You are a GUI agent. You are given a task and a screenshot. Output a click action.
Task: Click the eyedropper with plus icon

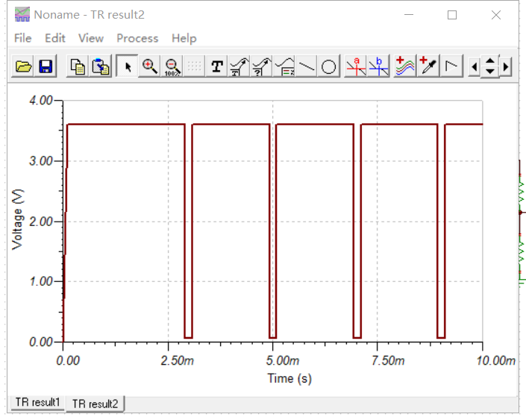click(x=428, y=66)
